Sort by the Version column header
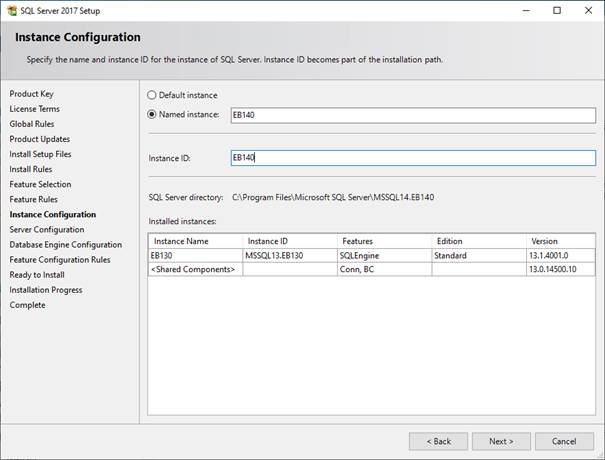Screen dimensions: 605x460 point(561,241)
